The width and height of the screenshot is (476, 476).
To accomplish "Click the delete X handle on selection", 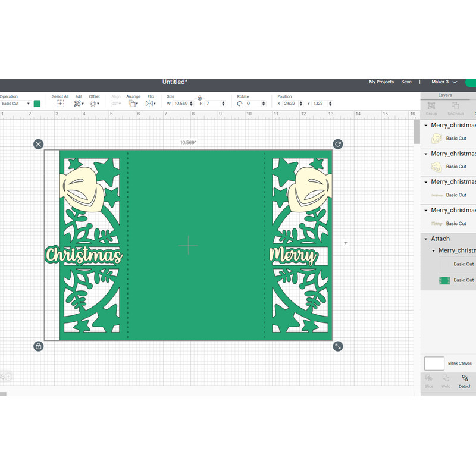I will coord(38,144).
